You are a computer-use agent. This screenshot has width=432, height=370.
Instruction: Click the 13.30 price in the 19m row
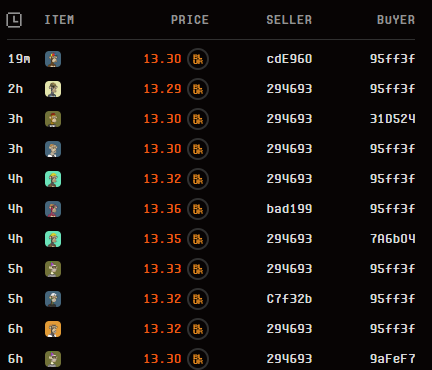(162, 59)
